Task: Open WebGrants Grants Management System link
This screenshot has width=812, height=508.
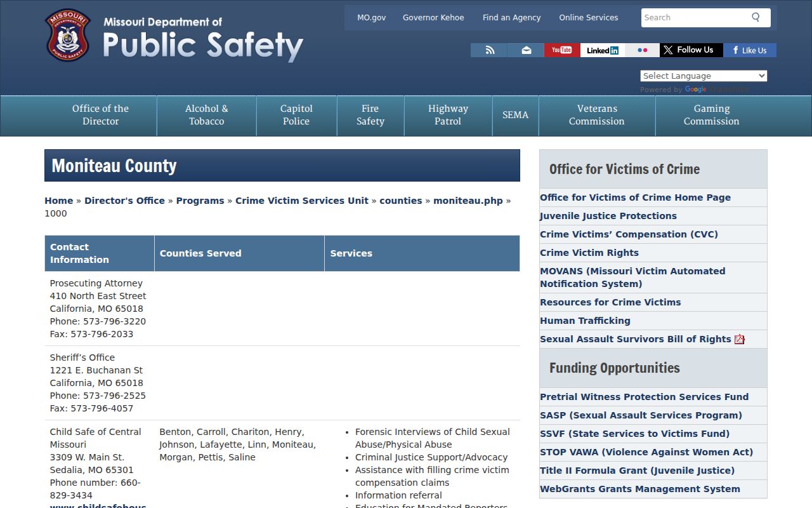Action: click(x=640, y=489)
